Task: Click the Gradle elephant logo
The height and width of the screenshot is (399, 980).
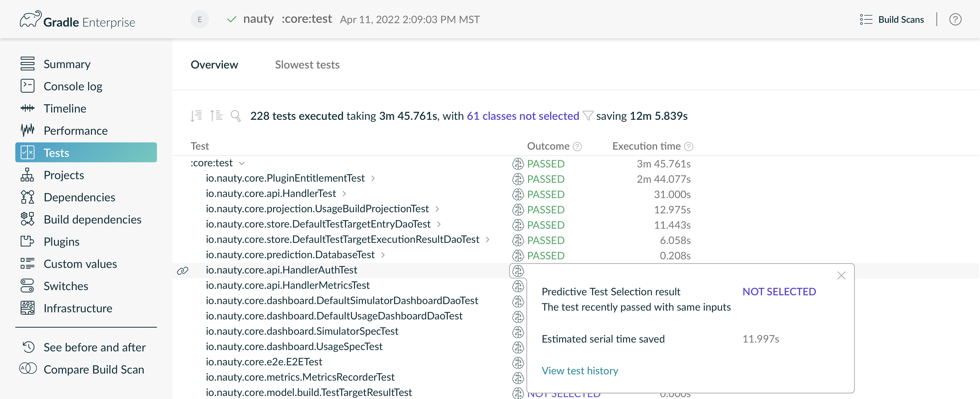Action: click(30, 19)
